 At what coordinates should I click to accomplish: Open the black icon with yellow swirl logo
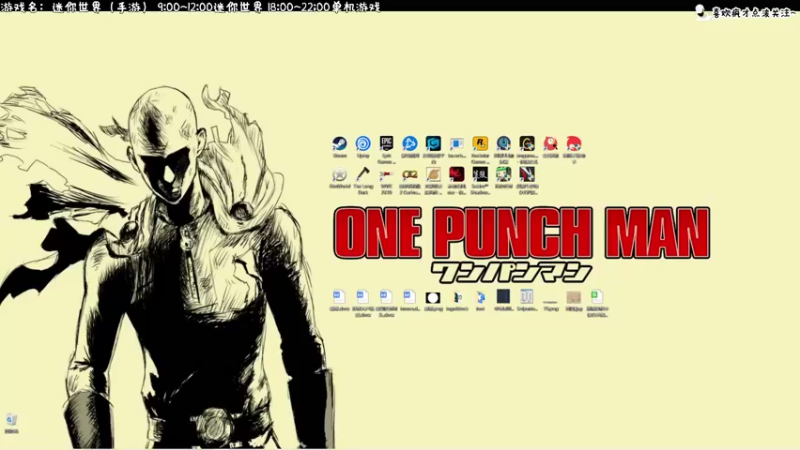tap(527, 144)
